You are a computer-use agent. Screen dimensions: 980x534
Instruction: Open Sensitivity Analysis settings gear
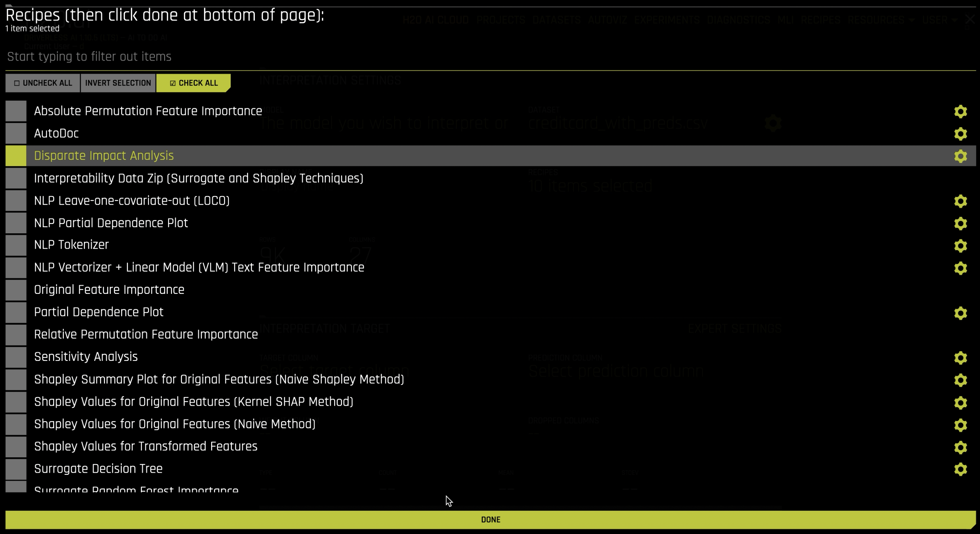(960, 358)
